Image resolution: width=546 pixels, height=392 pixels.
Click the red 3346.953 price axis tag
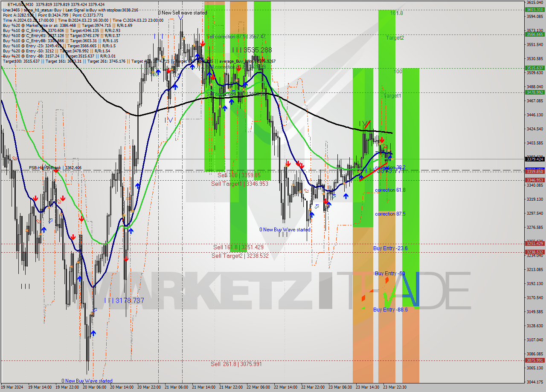(535, 180)
